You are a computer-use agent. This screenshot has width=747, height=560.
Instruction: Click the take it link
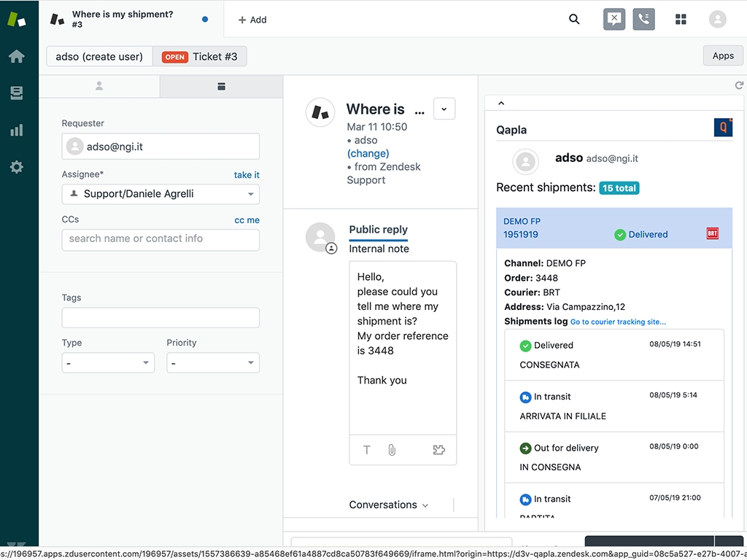coord(247,175)
